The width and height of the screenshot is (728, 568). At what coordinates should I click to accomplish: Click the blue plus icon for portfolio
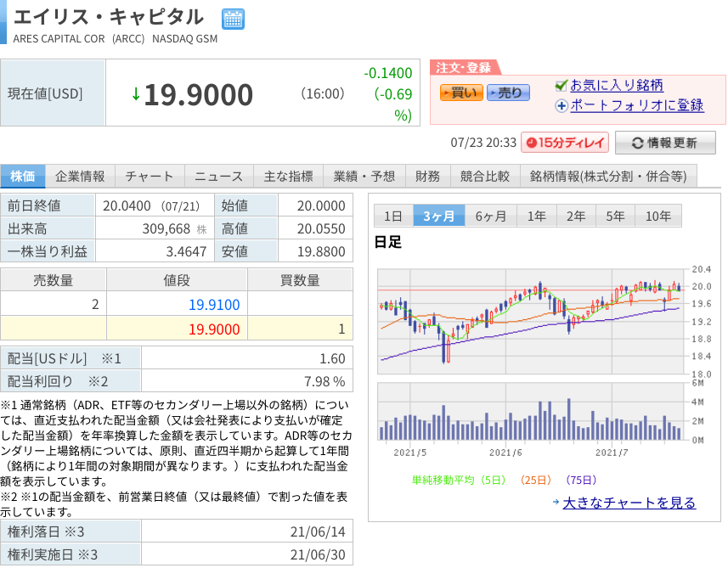562,106
